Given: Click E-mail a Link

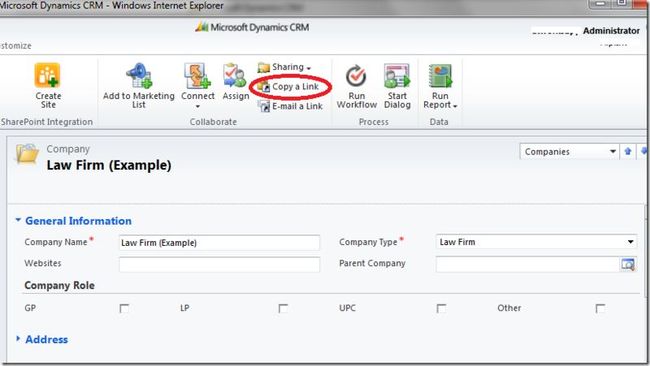Looking at the screenshot, I should (x=290, y=106).
